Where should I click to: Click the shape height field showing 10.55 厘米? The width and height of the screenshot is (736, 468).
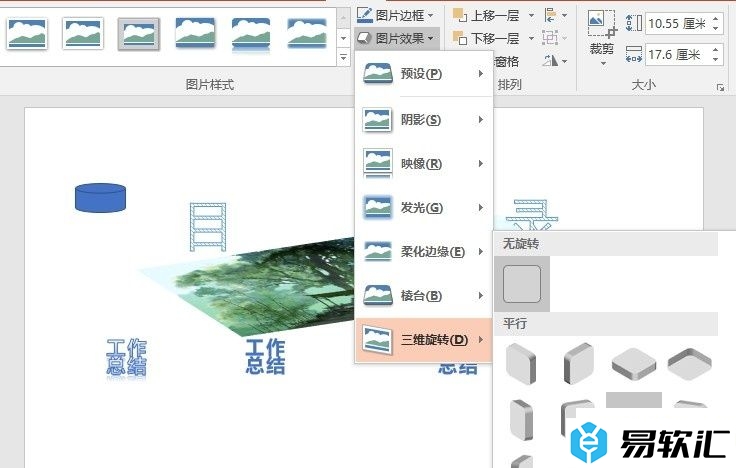click(x=678, y=23)
